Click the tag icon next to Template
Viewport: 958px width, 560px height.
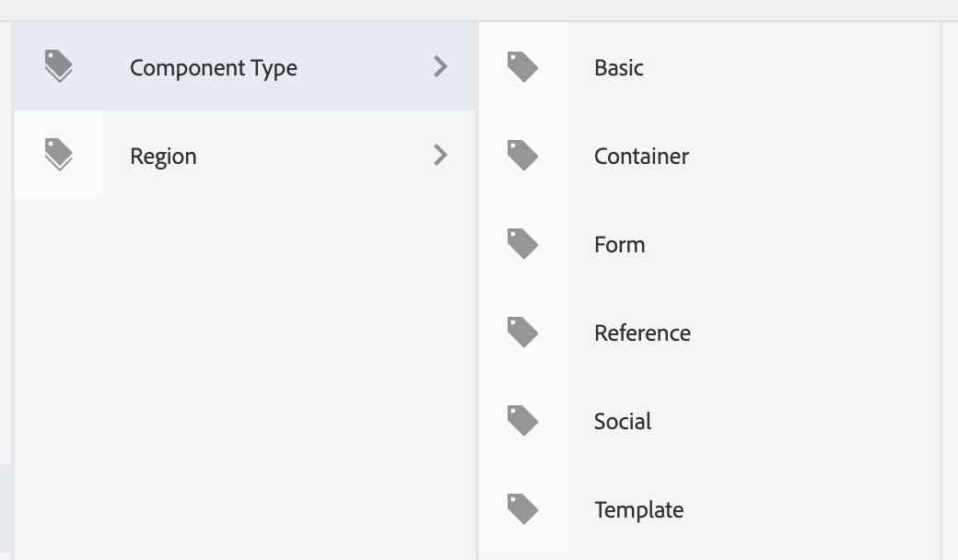522,508
